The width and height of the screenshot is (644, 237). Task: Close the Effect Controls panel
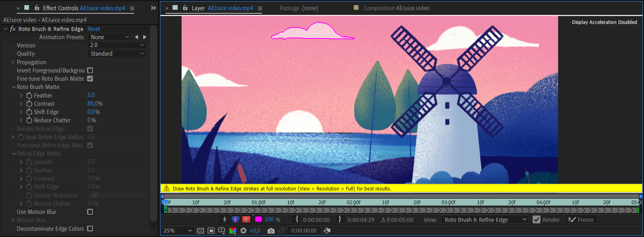click(18, 8)
